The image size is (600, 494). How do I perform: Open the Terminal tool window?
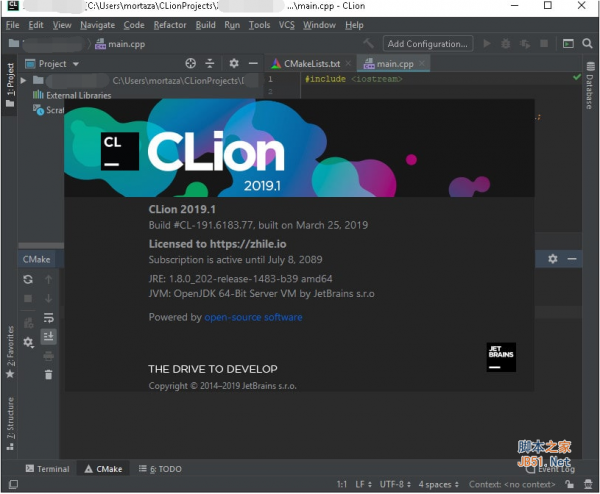pos(47,469)
